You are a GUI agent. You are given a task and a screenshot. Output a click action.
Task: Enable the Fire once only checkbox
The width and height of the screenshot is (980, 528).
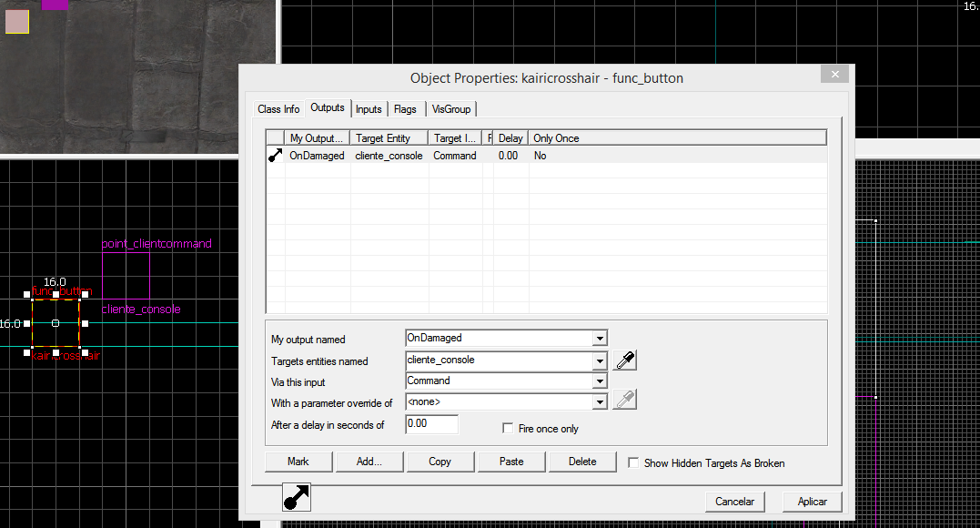point(508,428)
